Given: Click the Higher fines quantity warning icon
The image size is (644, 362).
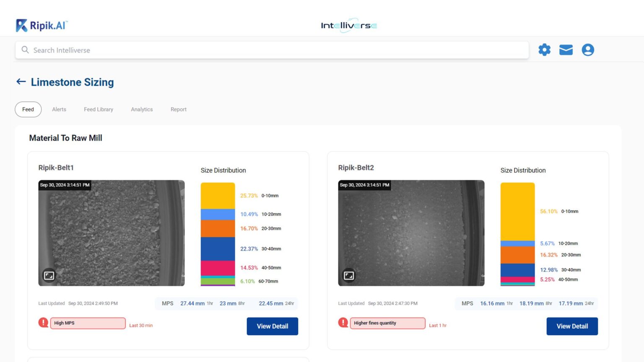Looking at the screenshot, I should 343,323.
